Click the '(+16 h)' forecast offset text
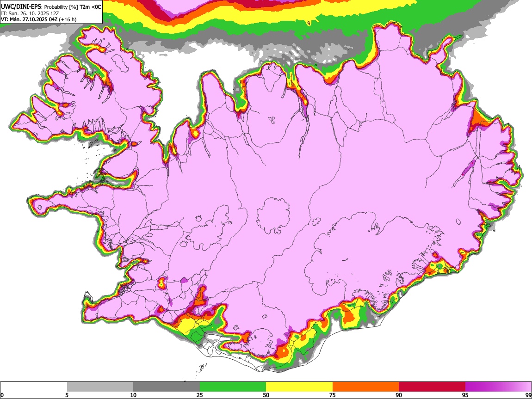This screenshot has width=532, height=399. pos(68,19)
